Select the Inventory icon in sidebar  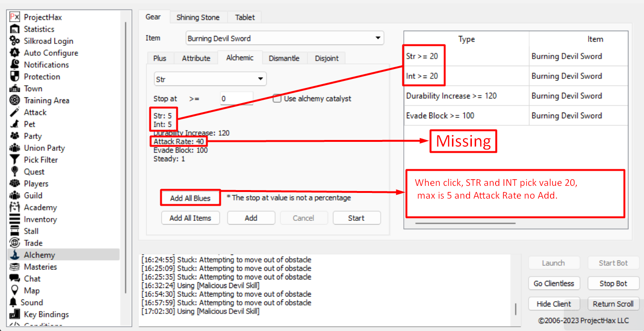point(15,219)
